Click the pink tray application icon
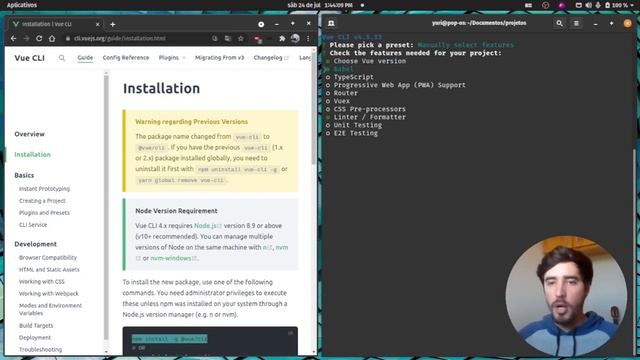This screenshot has width=640, height=360. coord(562,5)
